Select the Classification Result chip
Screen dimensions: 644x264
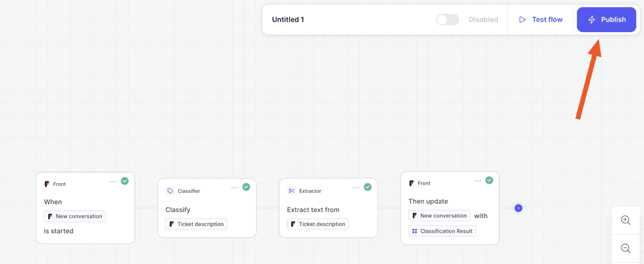(443, 231)
